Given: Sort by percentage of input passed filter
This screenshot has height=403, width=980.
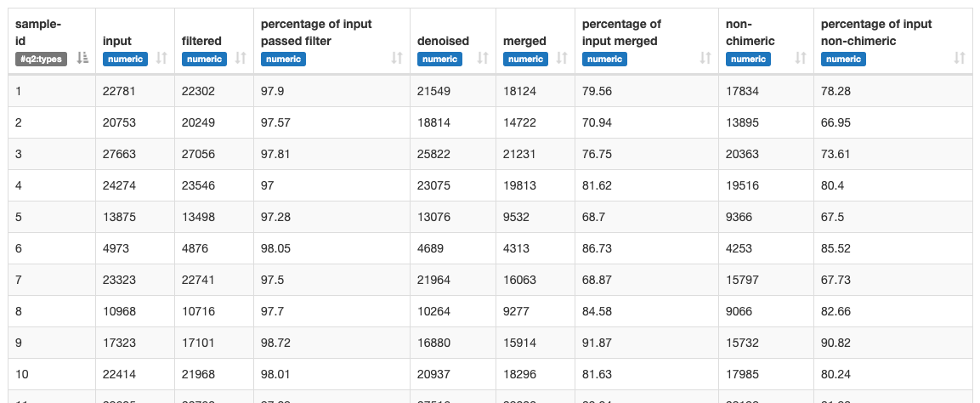Looking at the screenshot, I should click(x=397, y=58).
